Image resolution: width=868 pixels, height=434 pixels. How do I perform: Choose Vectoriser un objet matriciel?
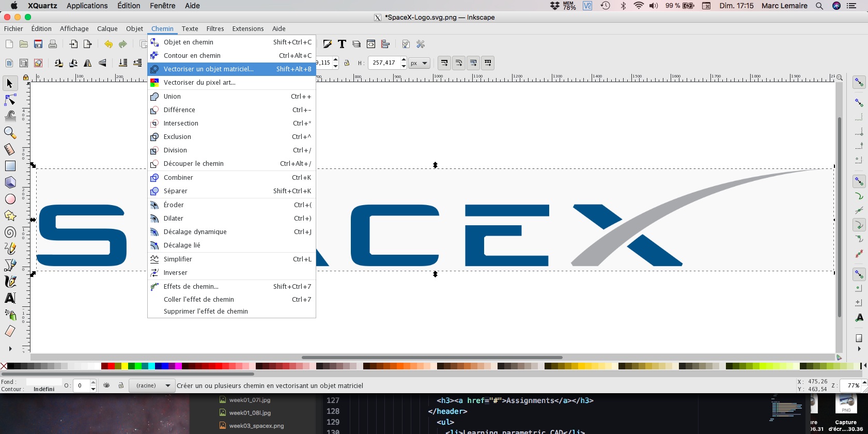click(231, 69)
